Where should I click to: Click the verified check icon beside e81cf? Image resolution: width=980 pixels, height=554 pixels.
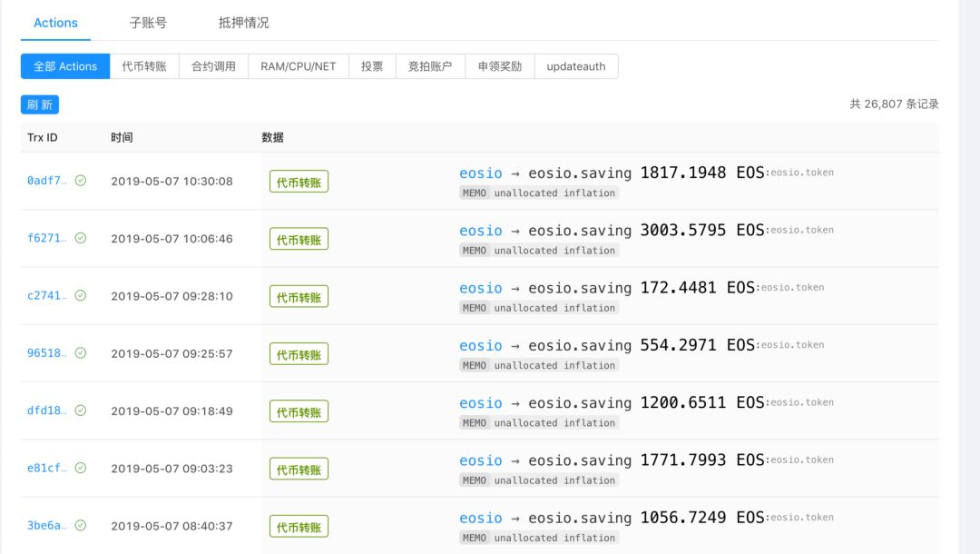click(81, 469)
